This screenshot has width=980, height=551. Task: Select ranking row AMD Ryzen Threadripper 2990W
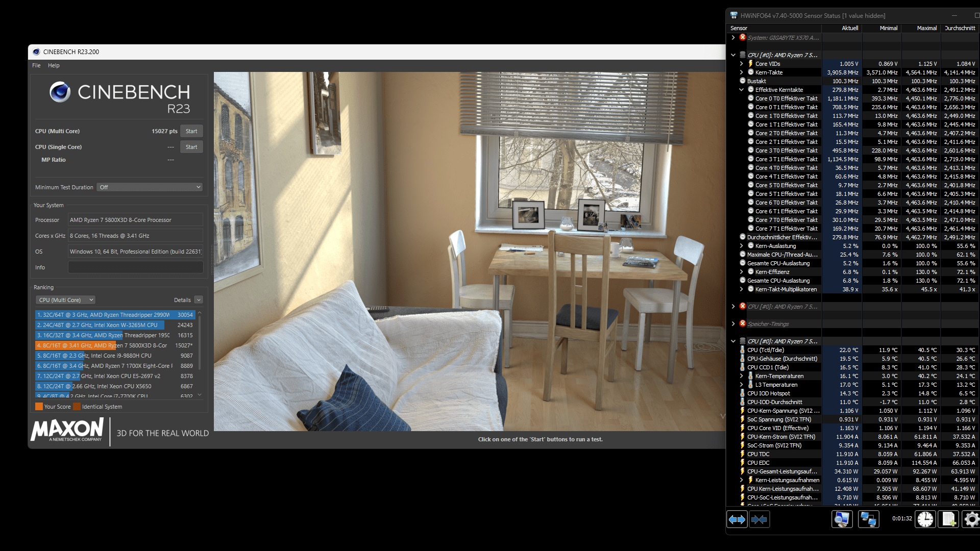pos(115,315)
